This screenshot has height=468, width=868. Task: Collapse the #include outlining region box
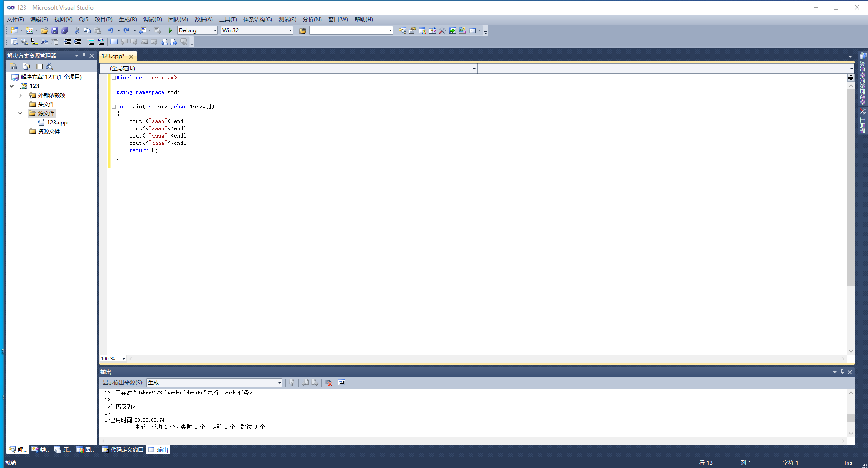coord(113,78)
